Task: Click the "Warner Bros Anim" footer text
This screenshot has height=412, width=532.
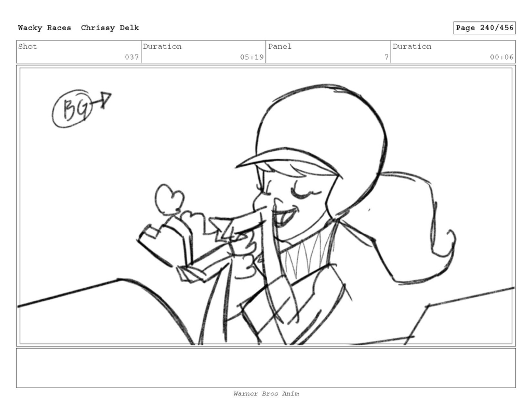Action: point(266,394)
